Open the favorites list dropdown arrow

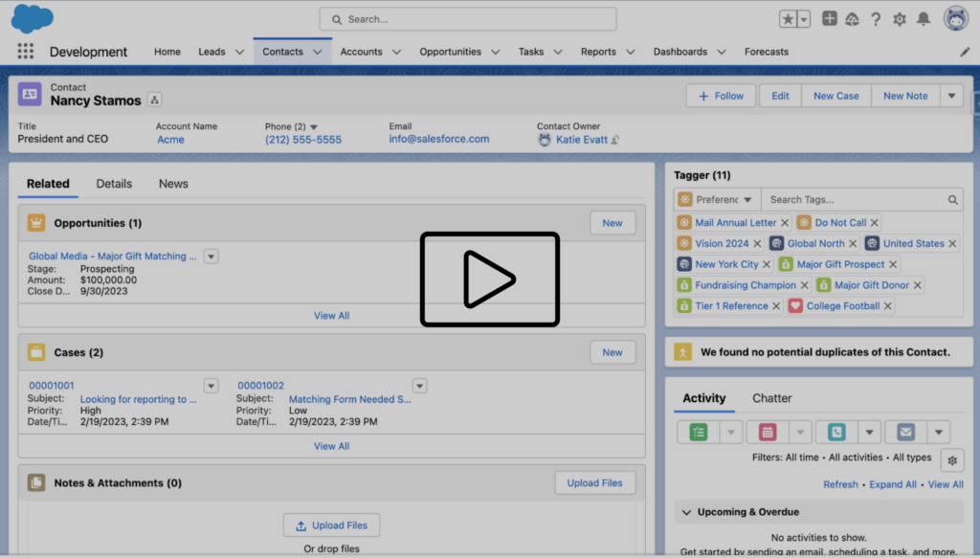(804, 19)
